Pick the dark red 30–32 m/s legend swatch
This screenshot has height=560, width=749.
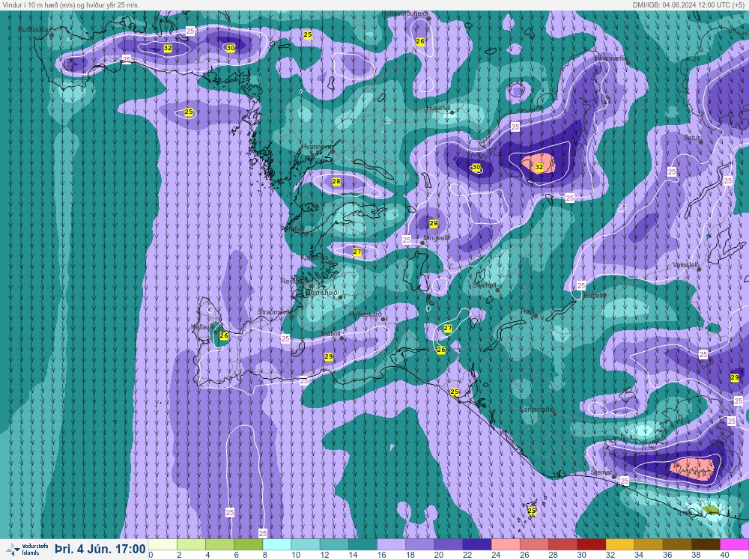coord(591,545)
